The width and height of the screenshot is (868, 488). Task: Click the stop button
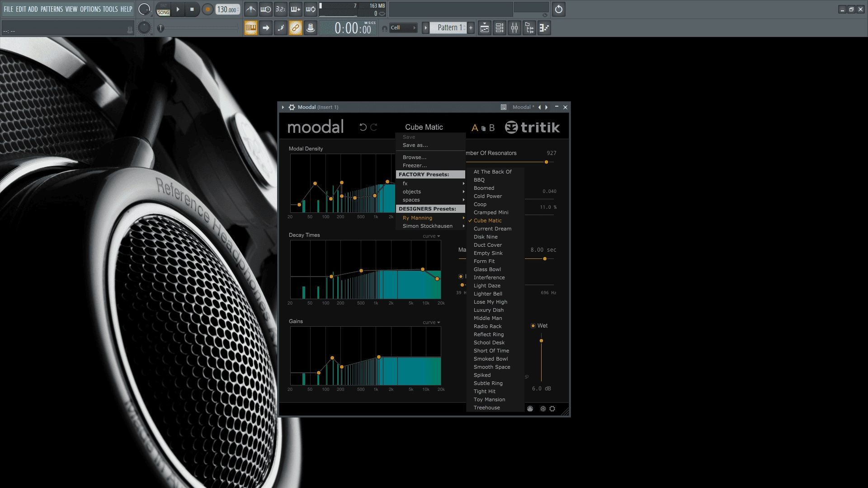coord(192,9)
